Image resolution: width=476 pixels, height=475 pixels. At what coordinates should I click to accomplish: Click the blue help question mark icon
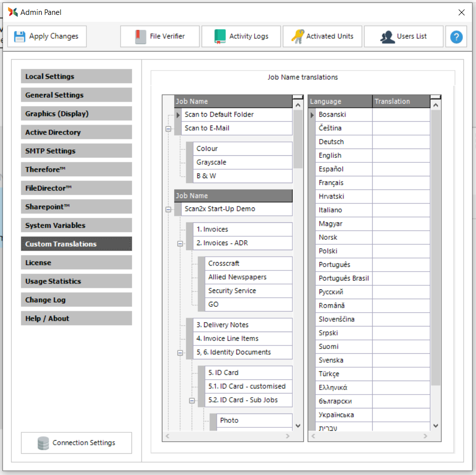click(x=456, y=37)
